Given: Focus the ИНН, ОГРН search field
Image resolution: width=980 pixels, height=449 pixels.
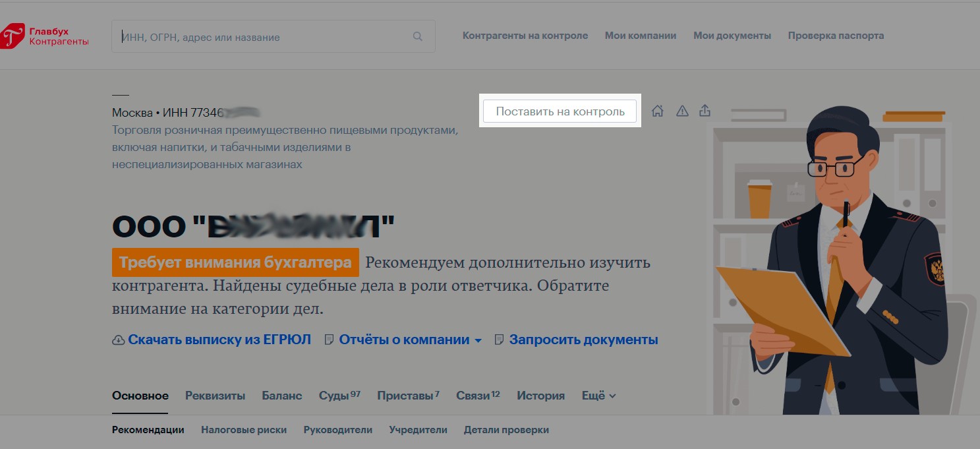Looking at the screenshot, I should pos(264,37).
